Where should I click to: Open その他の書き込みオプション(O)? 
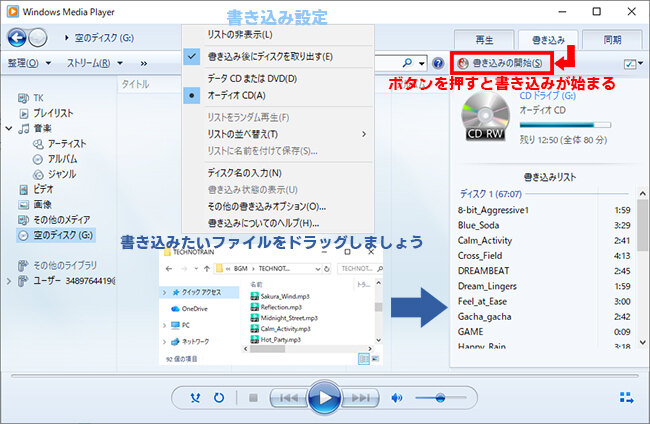click(x=278, y=206)
